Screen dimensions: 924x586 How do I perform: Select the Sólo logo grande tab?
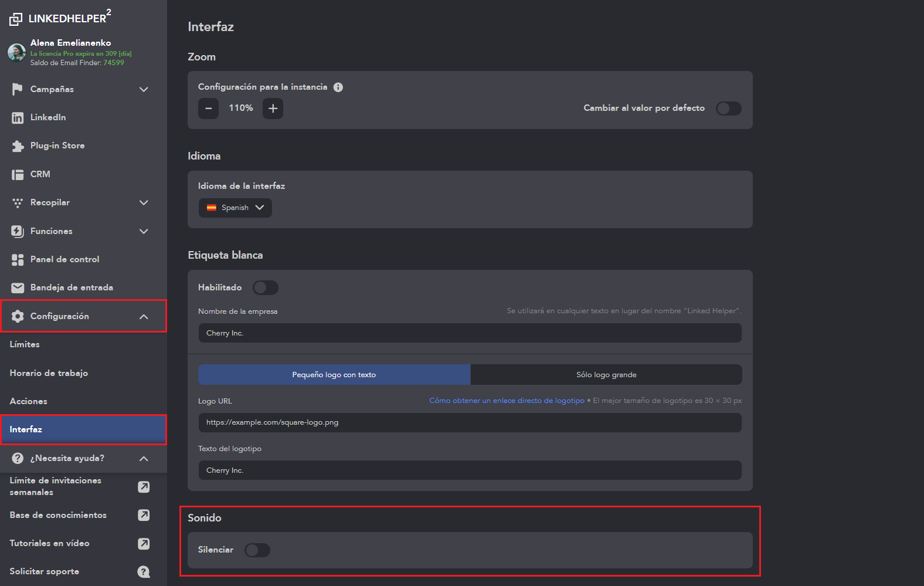click(606, 375)
